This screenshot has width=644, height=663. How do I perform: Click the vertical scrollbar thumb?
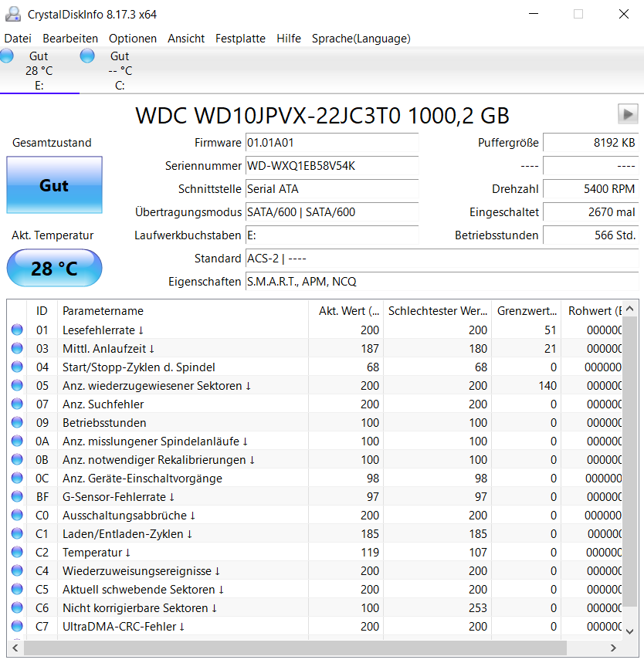pyautogui.click(x=629, y=462)
